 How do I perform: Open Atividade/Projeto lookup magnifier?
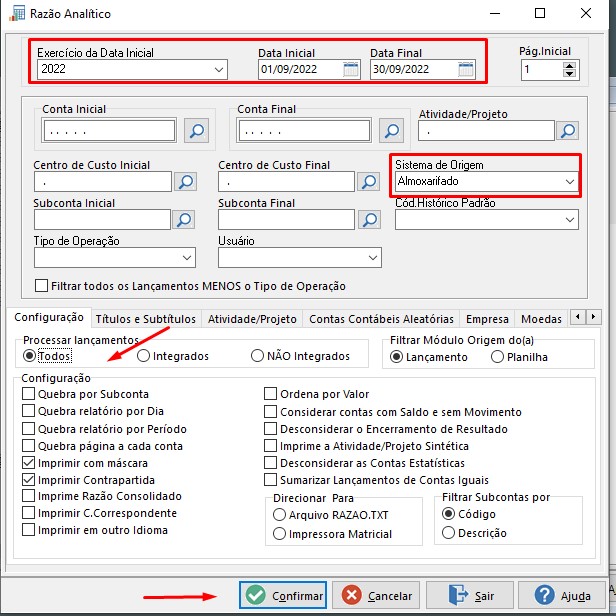pos(568,131)
